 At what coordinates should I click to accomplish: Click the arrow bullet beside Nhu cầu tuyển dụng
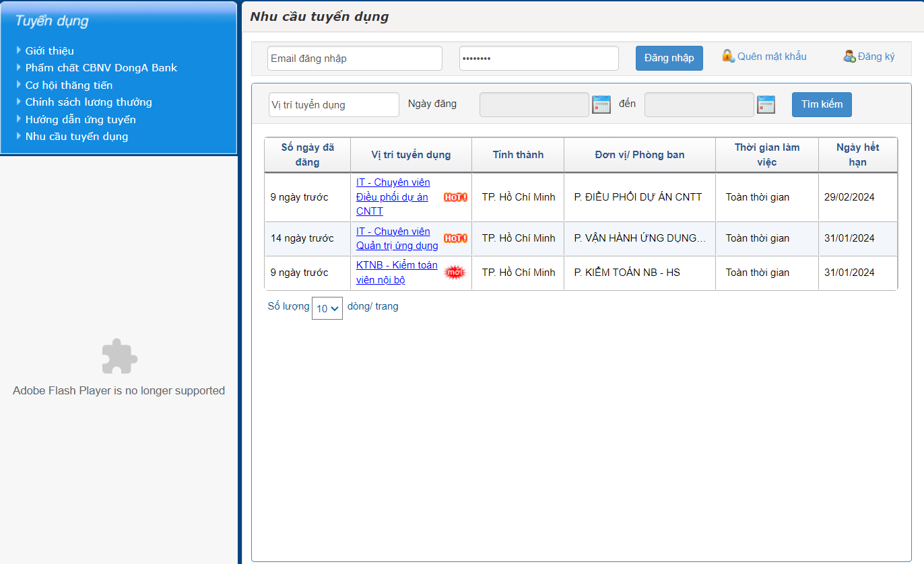[19, 135]
